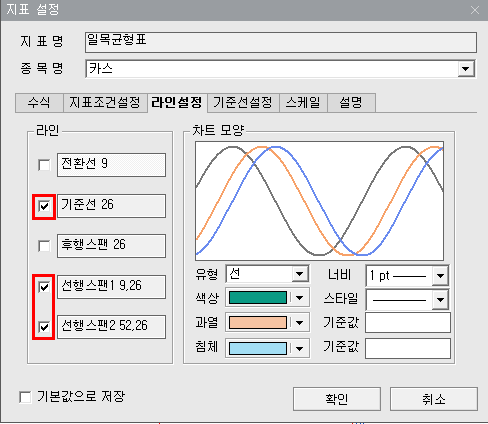Click the peach 과열 color swatch
This screenshot has height=424, width=488.
258,323
